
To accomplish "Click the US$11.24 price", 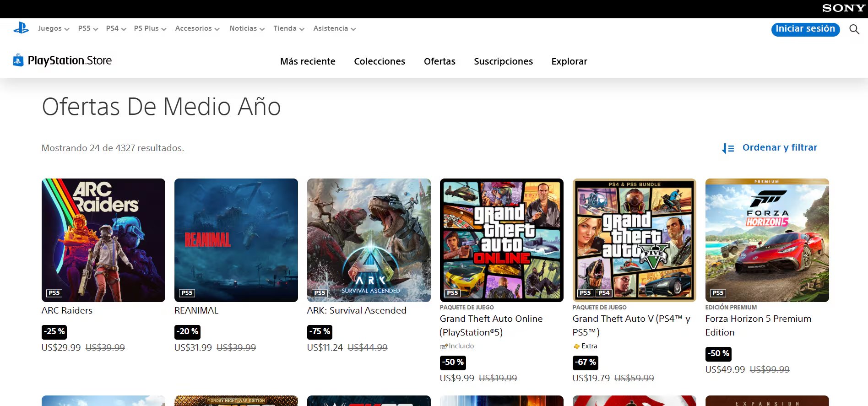I will [325, 347].
